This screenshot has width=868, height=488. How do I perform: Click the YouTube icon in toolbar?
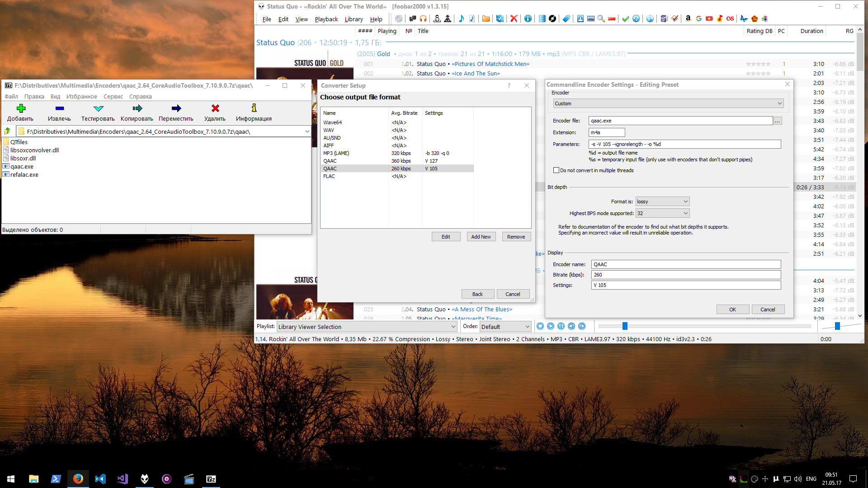709,19
